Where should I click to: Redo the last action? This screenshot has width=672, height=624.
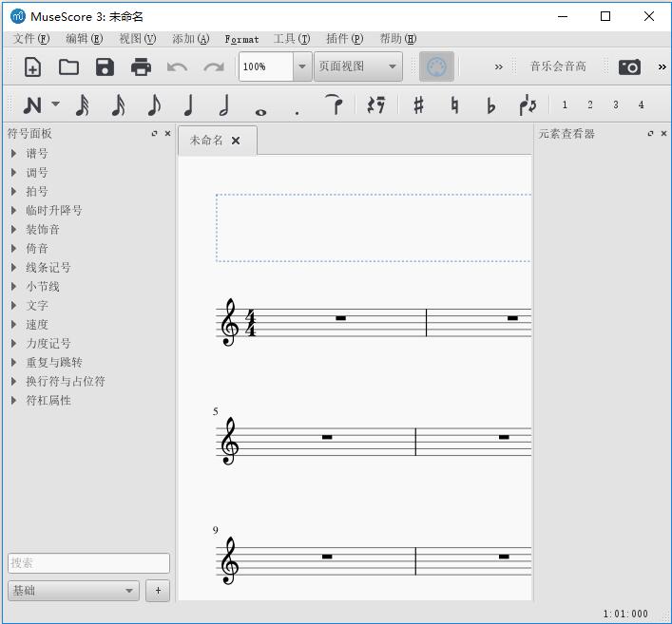point(214,66)
